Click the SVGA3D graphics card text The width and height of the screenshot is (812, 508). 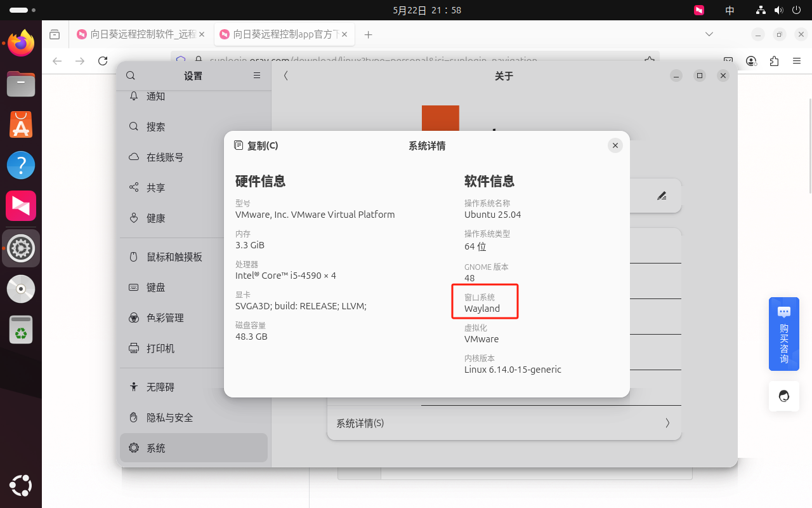pyautogui.click(x=301, y=306)
